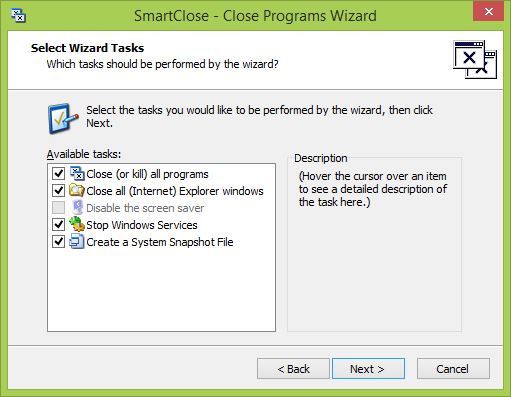Click the disabled screen saver checkbox
This screenshot has width=511, height=397.
tap(58, 208)
